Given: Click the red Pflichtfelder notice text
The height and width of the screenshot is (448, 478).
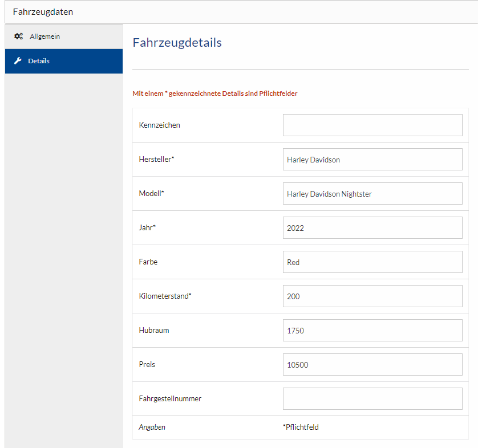Looking at the screenshot, I should coord(214,93).
